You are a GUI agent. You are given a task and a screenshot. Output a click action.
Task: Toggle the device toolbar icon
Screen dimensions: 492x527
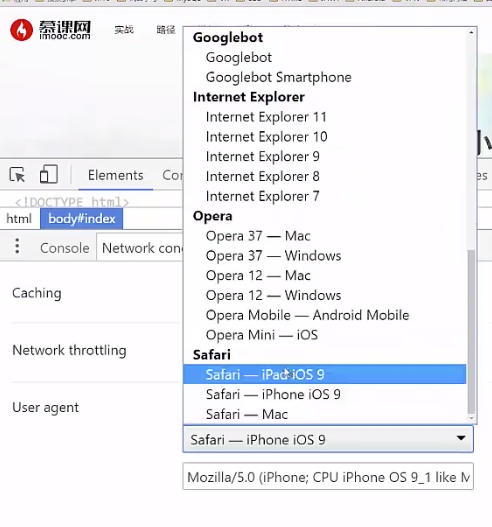pos(49,174)
